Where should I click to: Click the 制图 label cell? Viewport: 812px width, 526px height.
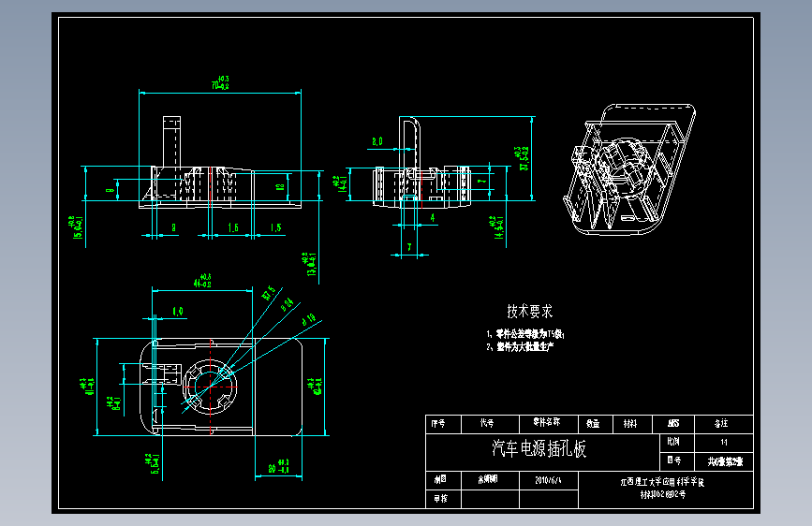pyautogui.click(x=443, y=480)
